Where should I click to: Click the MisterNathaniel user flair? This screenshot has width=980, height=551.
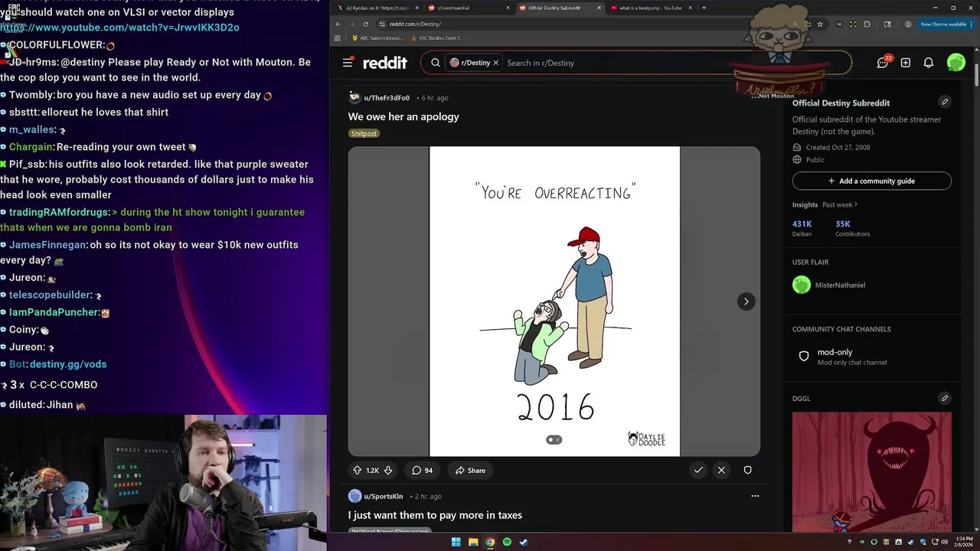[840, 285]
